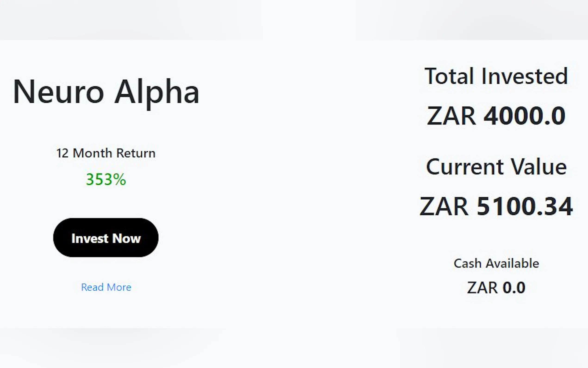Click the word Value in Current Value
588x368 pixels.
[x=539, y=167]
